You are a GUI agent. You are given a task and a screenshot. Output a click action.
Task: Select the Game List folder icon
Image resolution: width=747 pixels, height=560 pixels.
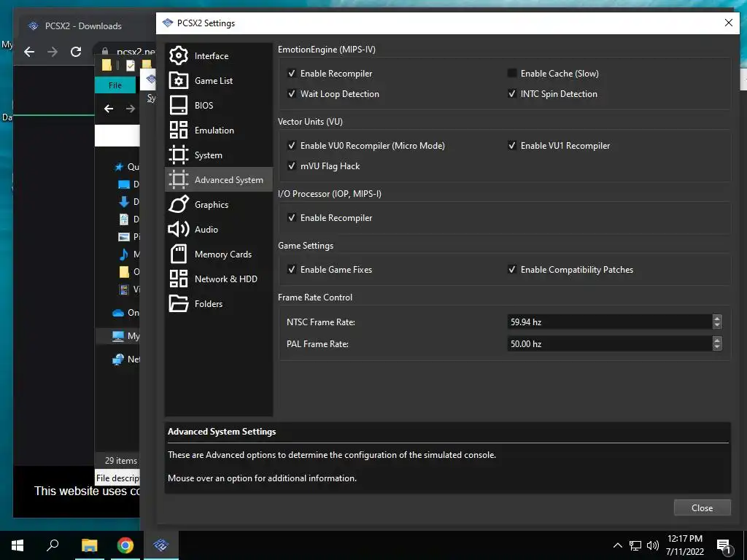(x=179, y=80)
